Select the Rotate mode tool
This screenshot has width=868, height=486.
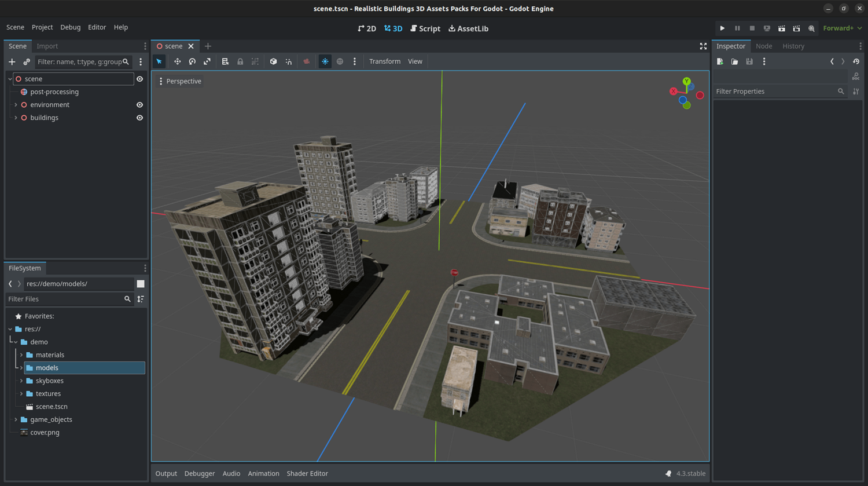pos(192,61)
